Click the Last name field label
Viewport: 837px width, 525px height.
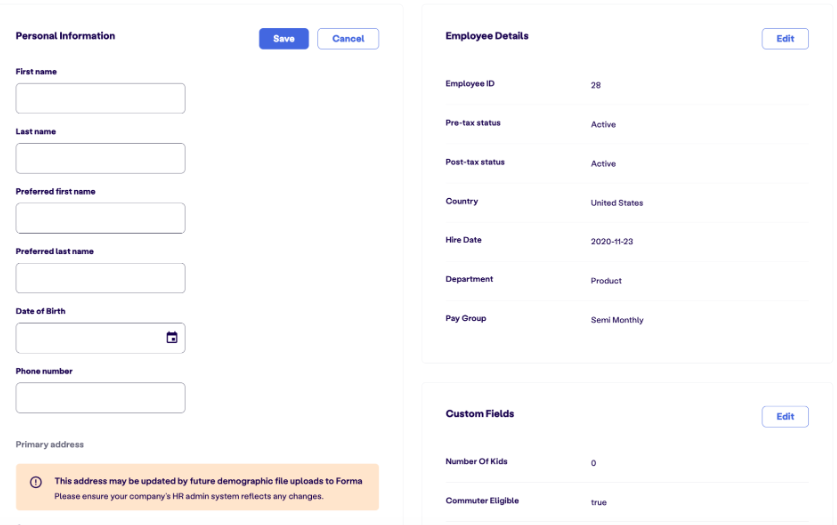[x=36, y=131]
